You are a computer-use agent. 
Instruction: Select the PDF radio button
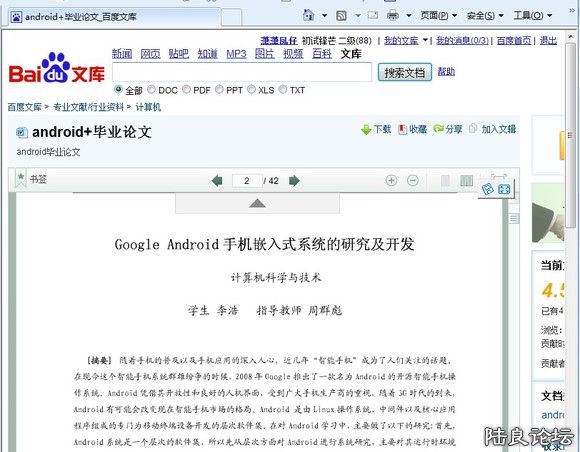186,89
